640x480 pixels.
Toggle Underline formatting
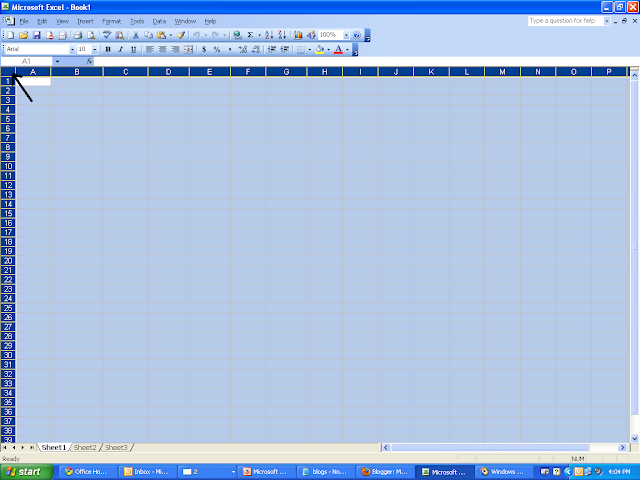(133, 49)
